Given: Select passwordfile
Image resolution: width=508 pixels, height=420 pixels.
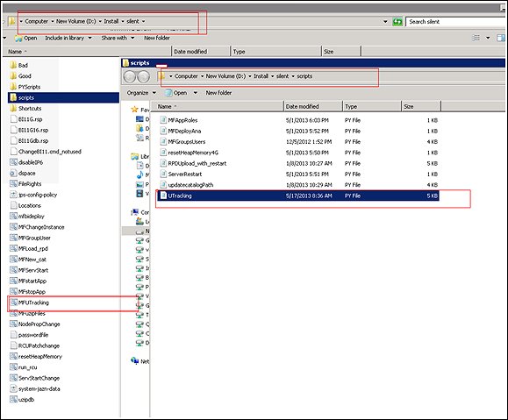Looking at the screenshot, I should click(30, 335).
